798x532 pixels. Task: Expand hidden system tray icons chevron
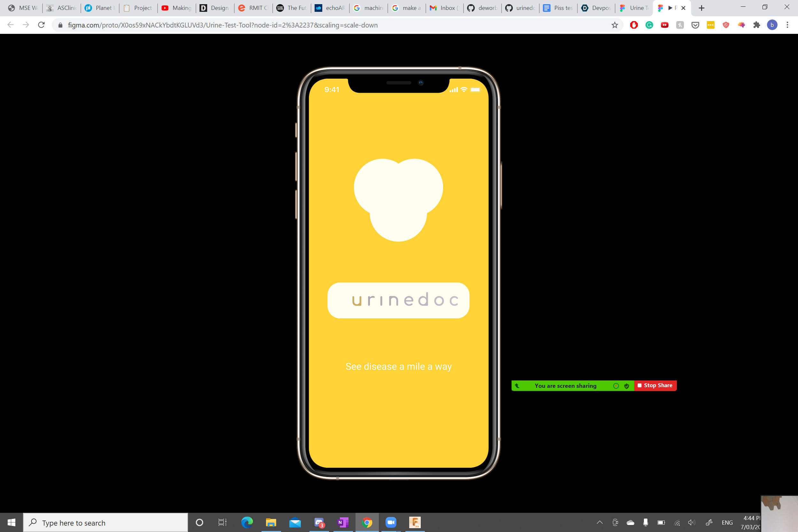tap(599, 522)
